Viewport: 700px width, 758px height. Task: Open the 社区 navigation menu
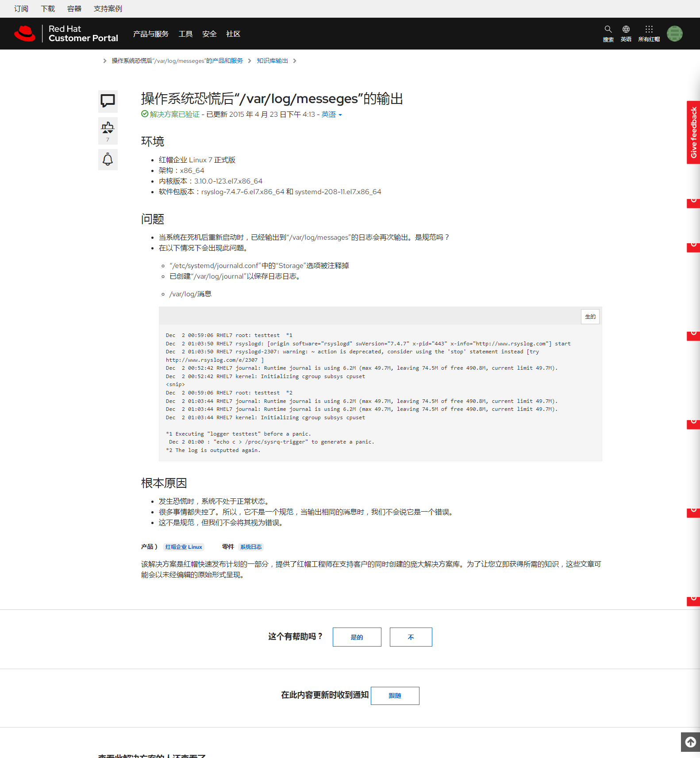(233, 34)
